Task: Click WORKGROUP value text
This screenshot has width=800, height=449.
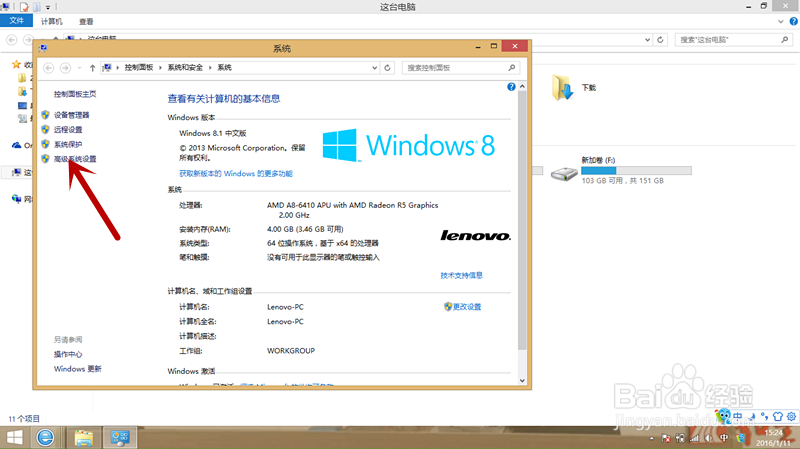Action: tap(291, 351)
